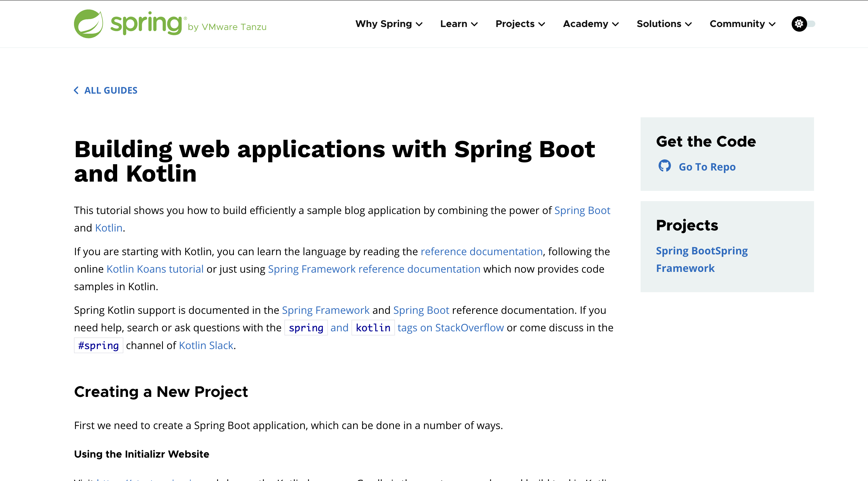Open the Projects navigation menu
The height and width of the screenshot is (481, 868).
pos(520,24)
